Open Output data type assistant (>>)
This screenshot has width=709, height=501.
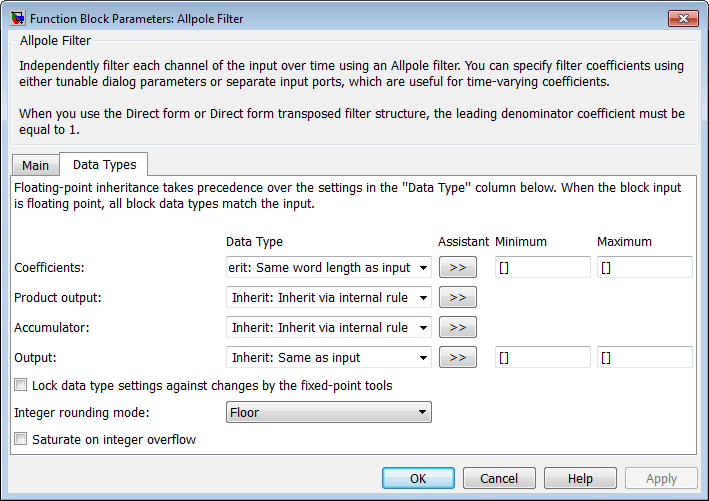457,357
